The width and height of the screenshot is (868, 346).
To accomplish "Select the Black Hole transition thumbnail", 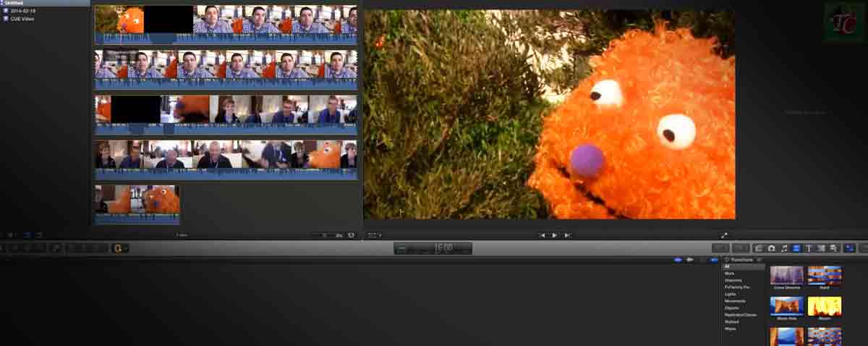I will 787,306.
